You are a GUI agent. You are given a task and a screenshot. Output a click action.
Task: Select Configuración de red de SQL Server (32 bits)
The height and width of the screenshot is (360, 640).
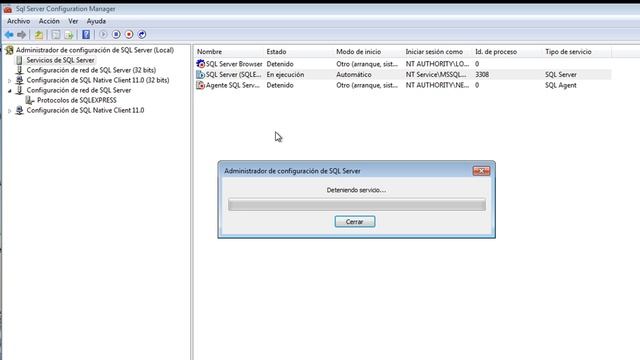(91, 70)
